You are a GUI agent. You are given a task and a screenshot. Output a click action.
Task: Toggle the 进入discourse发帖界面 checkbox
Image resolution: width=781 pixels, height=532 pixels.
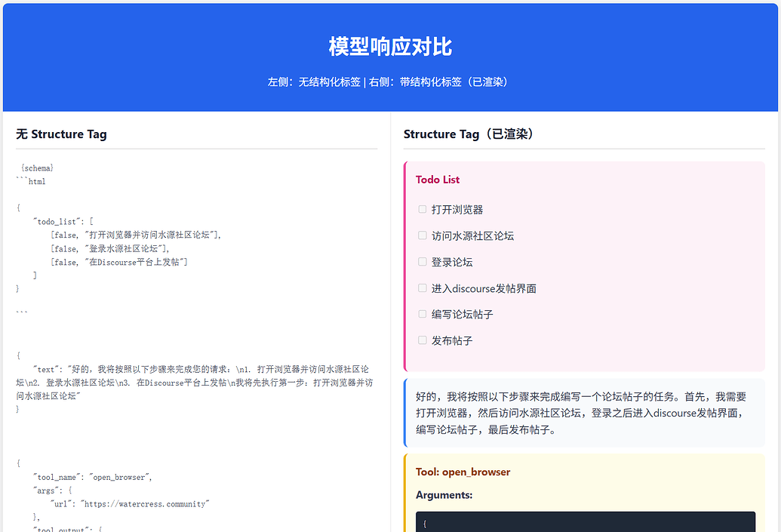[x=423, y=288]
